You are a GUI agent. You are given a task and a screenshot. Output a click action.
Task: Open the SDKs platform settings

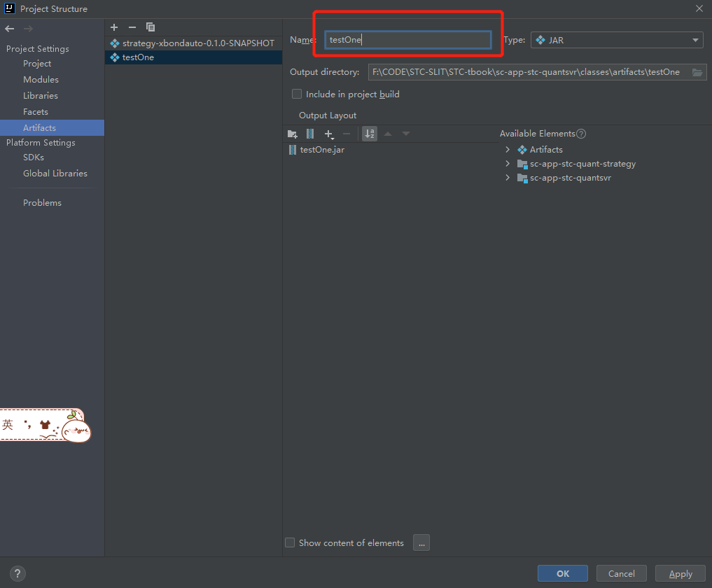pyautogui.click(x=34, y=157)
